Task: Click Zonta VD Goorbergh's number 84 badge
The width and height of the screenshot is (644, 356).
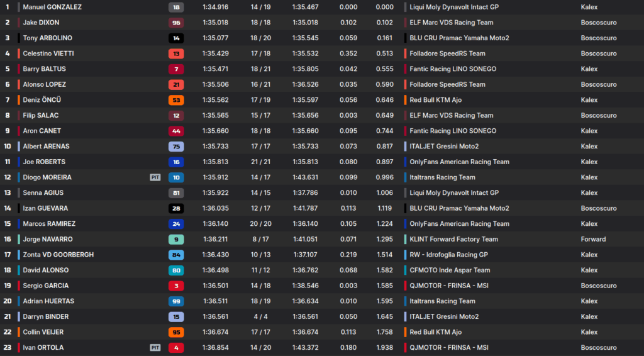Action: tap(176, 255)
